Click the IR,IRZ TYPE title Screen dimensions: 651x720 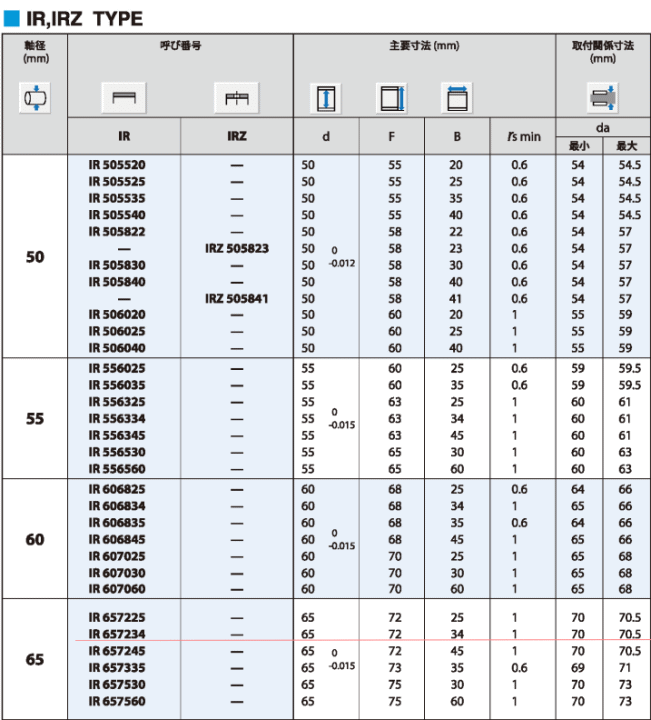[x=84, y=19]
